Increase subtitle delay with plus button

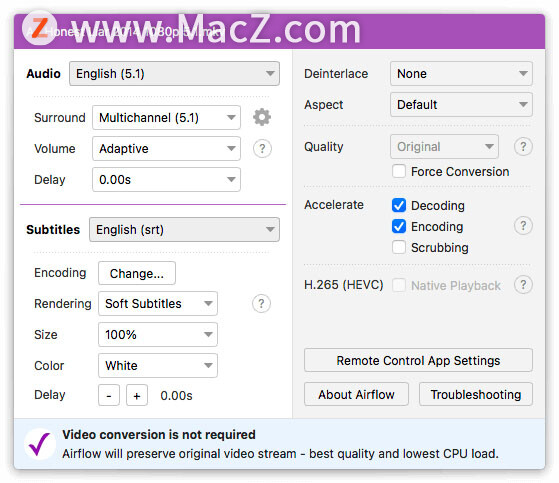pyautogui.click(x=137, y=395)
